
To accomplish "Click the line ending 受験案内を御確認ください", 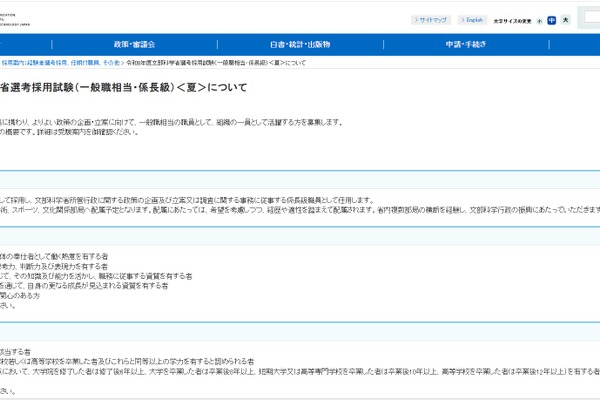I will point(69,132).
